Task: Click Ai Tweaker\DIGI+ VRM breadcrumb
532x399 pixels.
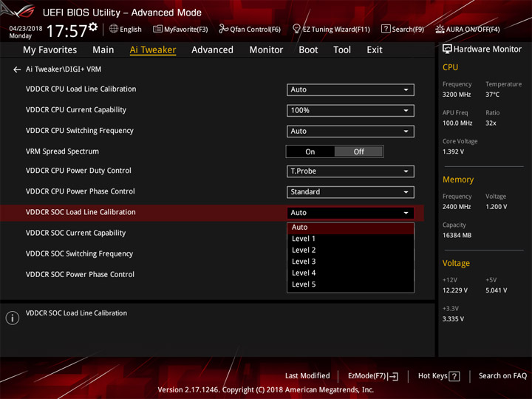Action: tap(64, 69)
